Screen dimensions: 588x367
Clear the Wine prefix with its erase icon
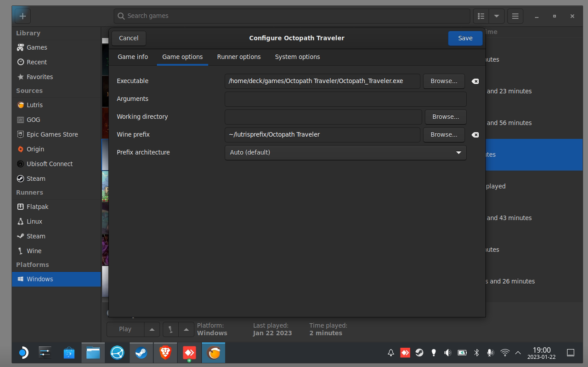coord(475,135)
